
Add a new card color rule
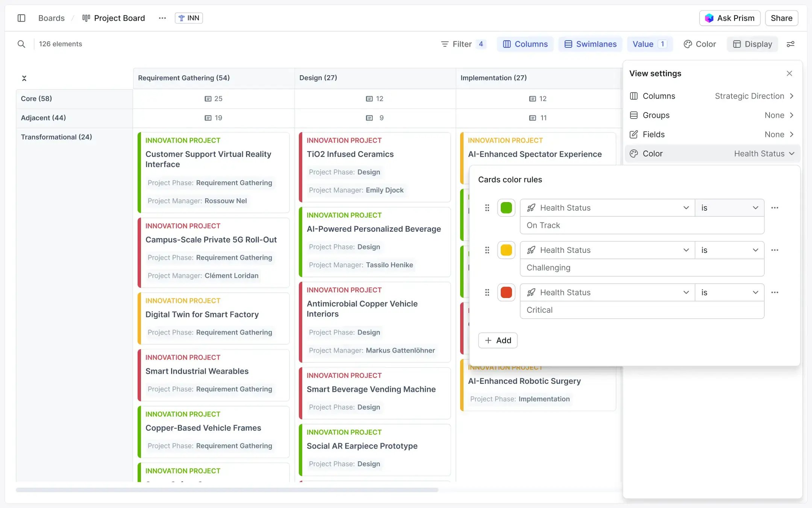(497, 340)
